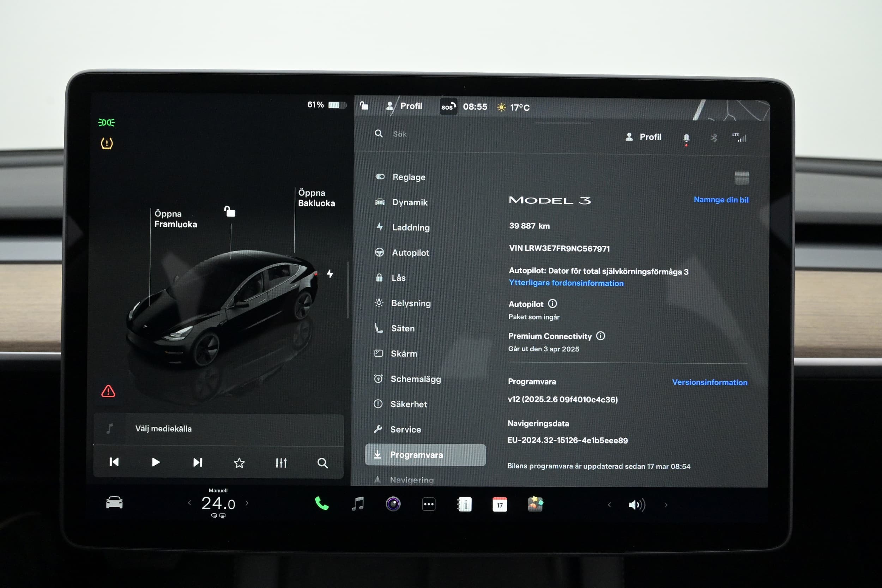The height and width of the screenshot is (588, 882).
Task: Tap the charge port lightning icon
Action: pos(330,274)
